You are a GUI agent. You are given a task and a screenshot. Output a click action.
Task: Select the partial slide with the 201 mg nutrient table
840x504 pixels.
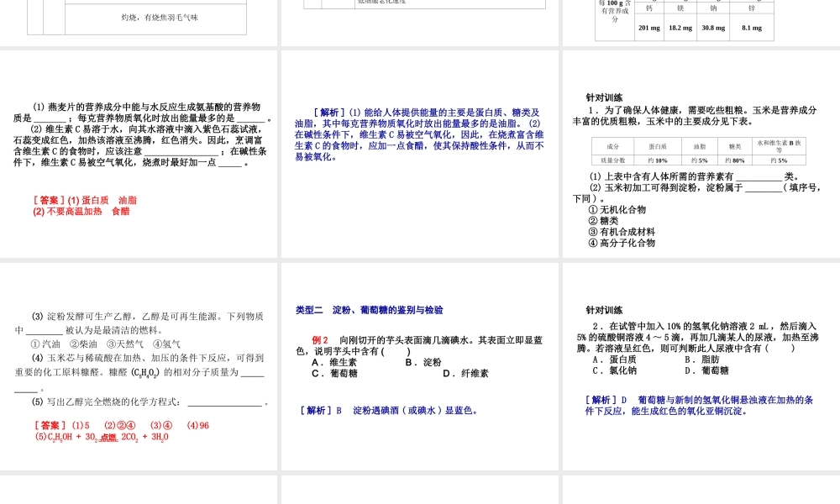point(701,23)
